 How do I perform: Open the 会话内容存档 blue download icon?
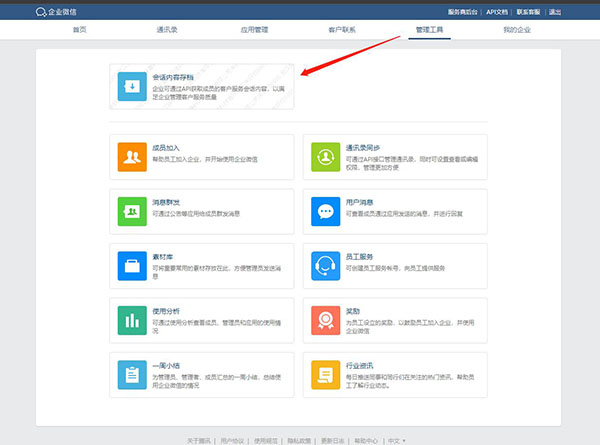pos(132,86)
